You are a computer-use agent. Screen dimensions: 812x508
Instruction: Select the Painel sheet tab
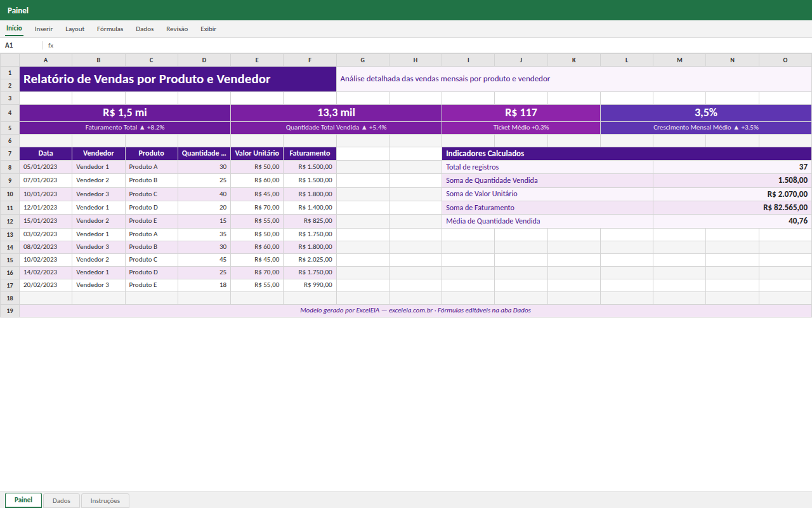23,500
